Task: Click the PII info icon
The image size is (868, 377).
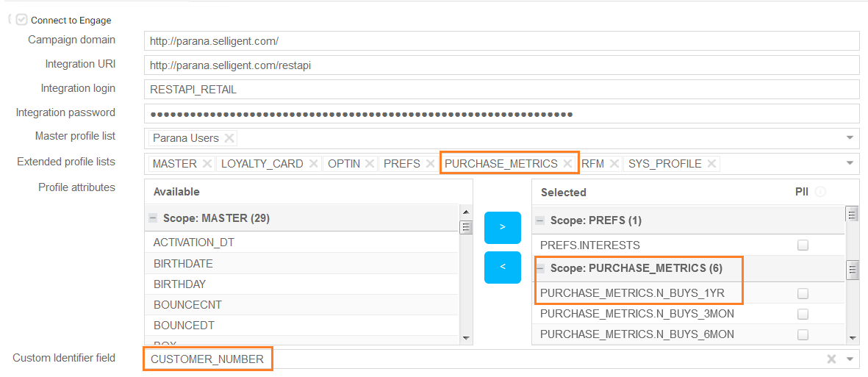Action: click(820, 192)
